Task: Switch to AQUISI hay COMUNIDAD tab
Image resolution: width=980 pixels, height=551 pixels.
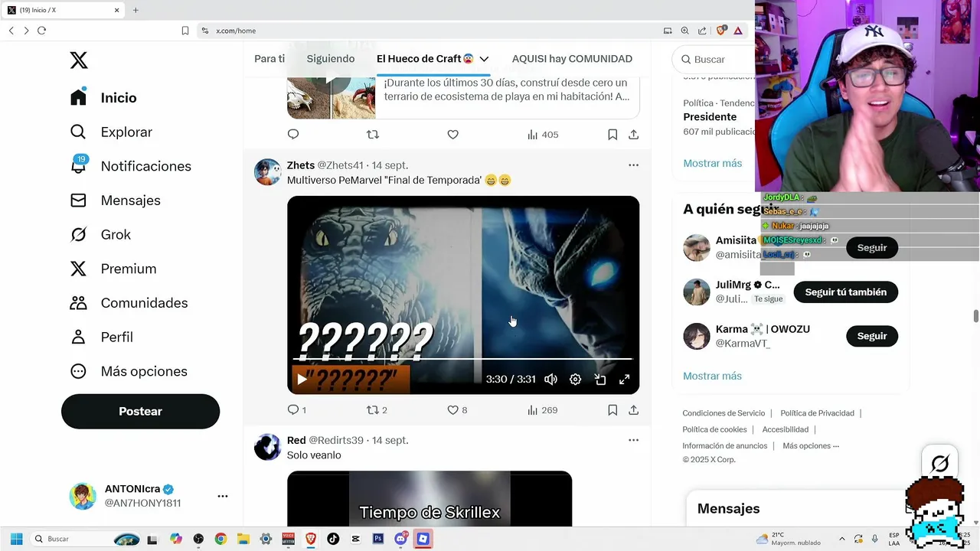Action: [572, 59]
